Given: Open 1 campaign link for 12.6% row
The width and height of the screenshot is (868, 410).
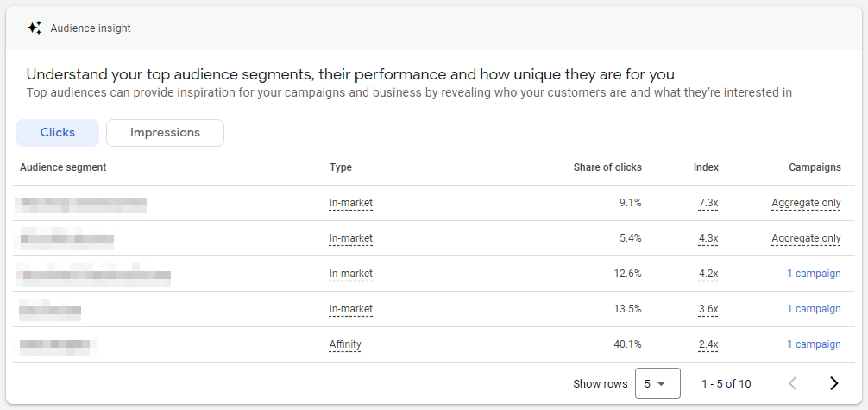Looking at the screenshot, I should (x=814, y=274).
